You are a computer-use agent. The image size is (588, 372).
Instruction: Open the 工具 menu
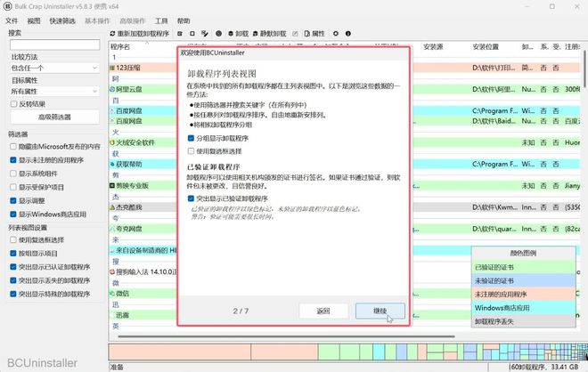[161, 21]
